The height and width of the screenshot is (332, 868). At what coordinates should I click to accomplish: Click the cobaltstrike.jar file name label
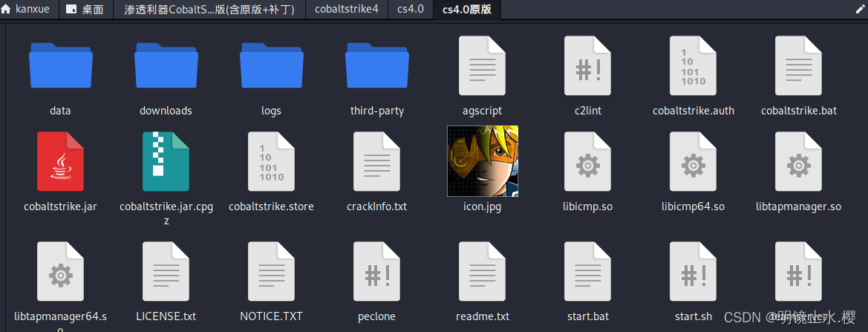click(x=60, y=206)
